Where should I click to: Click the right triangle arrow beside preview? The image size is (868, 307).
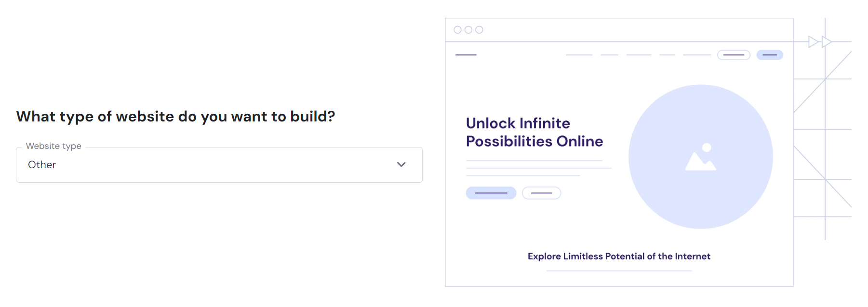pos(827,42)
